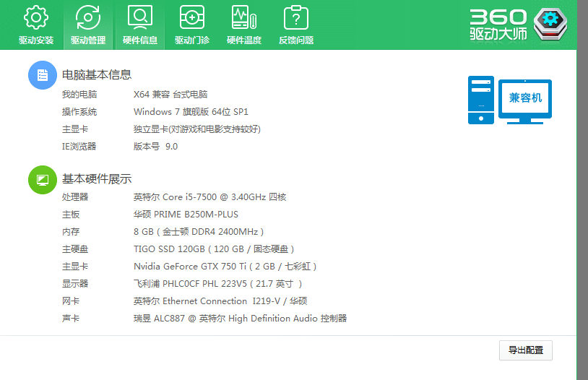Screen dimensions: 588x380
Task: Click the IE version text '版本号 9.0'
Action: click(x=155, y=147)
